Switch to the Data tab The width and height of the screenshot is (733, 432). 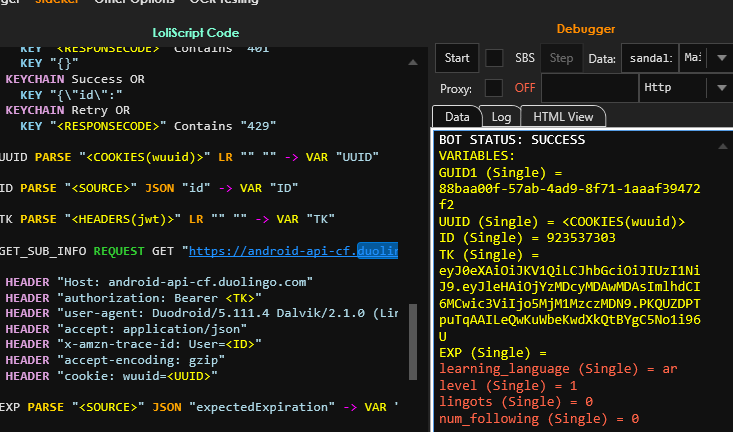(456, 117)
